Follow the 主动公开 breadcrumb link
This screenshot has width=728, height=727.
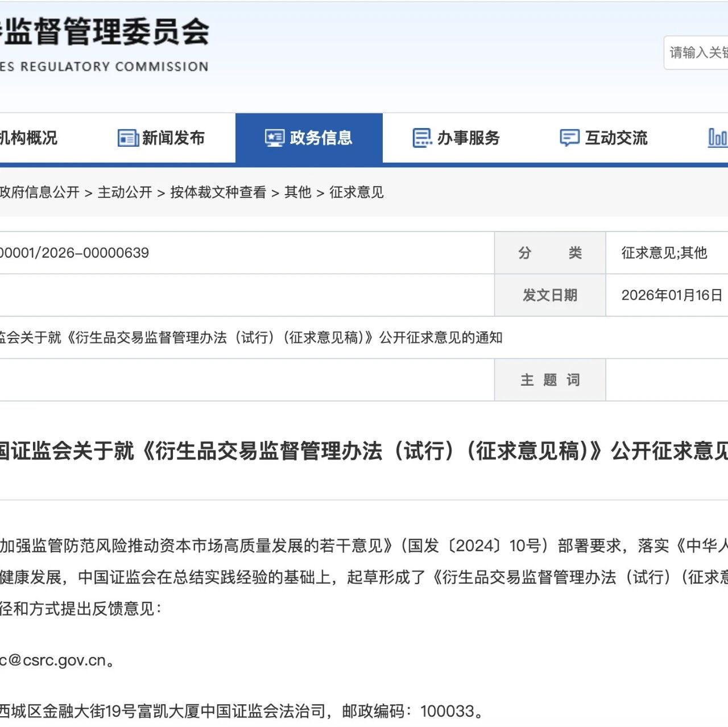125,192
